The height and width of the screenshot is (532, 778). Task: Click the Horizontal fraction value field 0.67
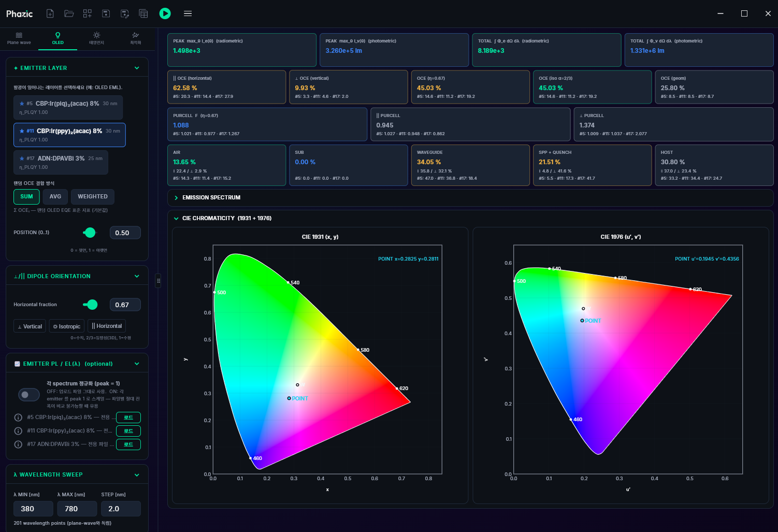click(125, 305)
